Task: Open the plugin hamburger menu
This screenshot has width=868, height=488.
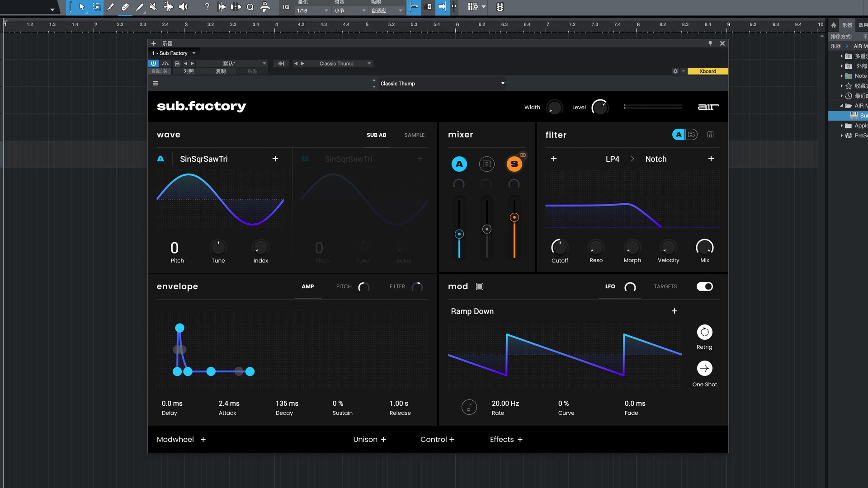Action: click(x=156, y=83)
